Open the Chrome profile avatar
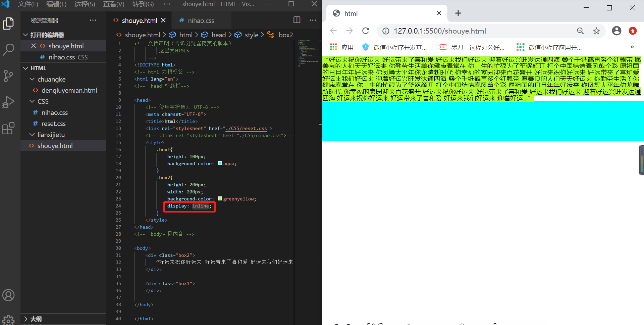The image size is (644, 325). (x=616, y=31)
